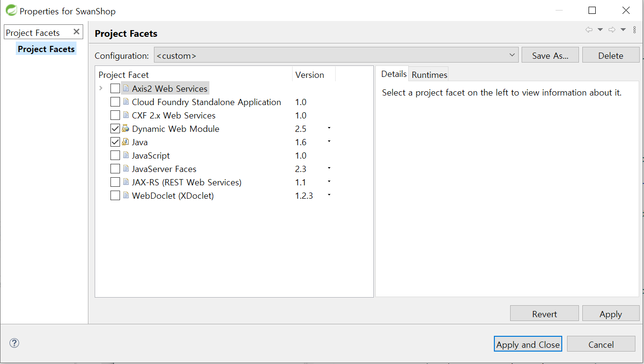Open WebDoclet version 1.2.3 dropdown arrow
Image resolution: width=644 pixels, height=364 pixels.
click(x=329, y=195)
